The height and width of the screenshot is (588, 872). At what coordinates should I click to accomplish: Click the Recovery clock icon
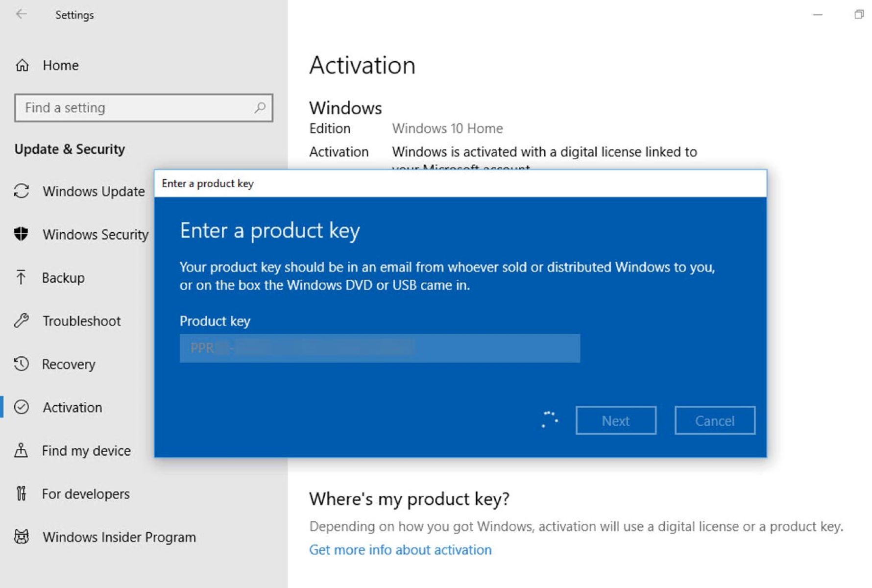(22, 364)
